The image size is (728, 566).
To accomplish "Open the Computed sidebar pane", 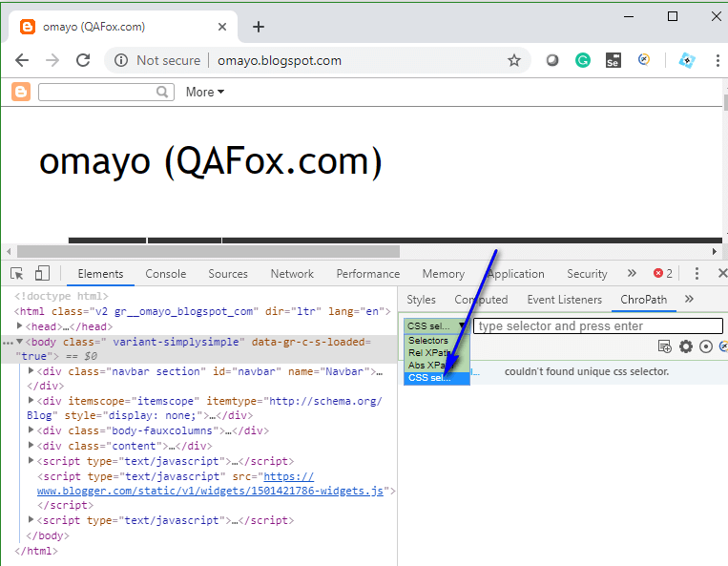I will click(481, 300).
